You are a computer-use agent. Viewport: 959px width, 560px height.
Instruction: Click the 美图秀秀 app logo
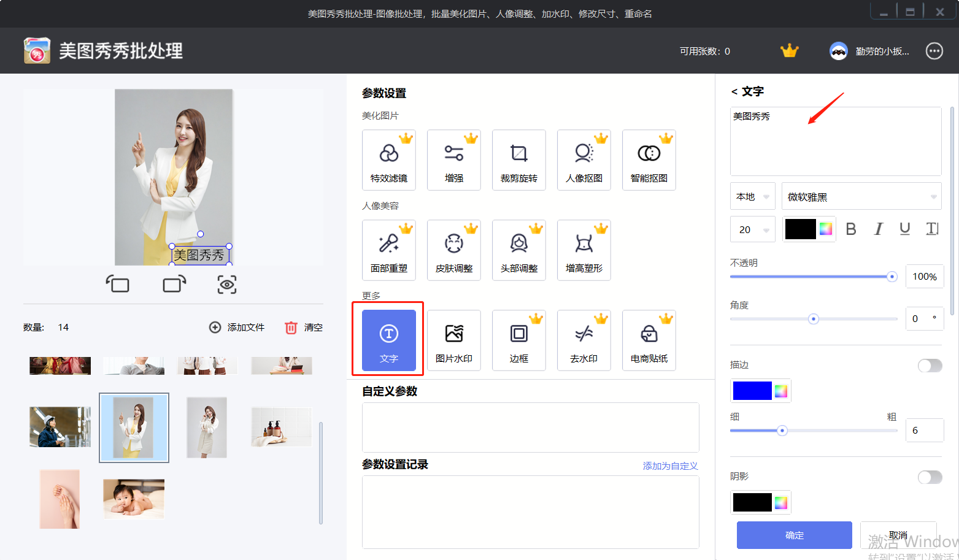[x=37, y=51]
